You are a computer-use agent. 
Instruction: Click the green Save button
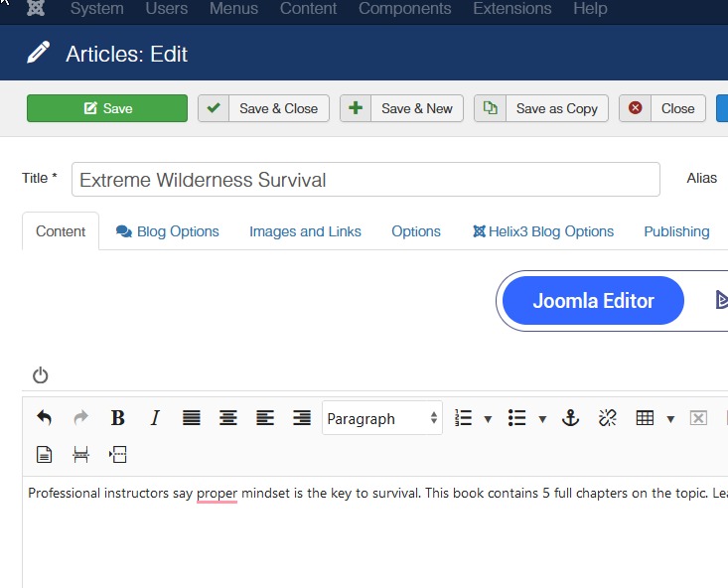(x=107, y=108)
